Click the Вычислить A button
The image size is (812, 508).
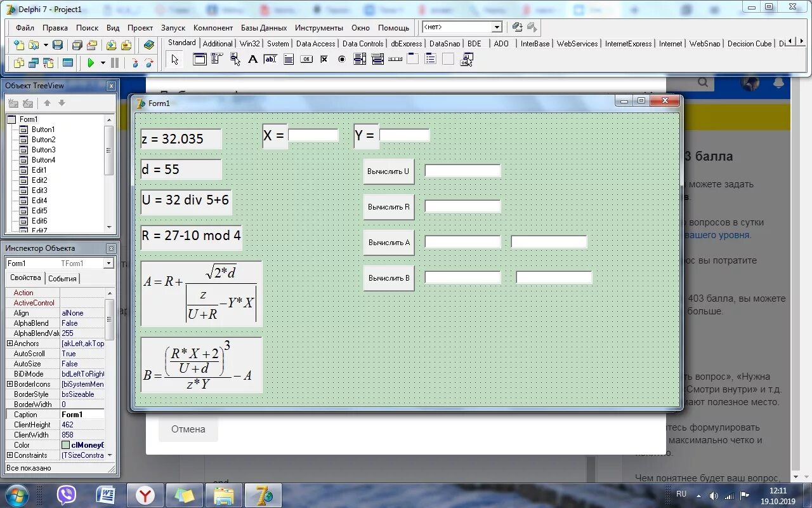click(x=389, y=243)
